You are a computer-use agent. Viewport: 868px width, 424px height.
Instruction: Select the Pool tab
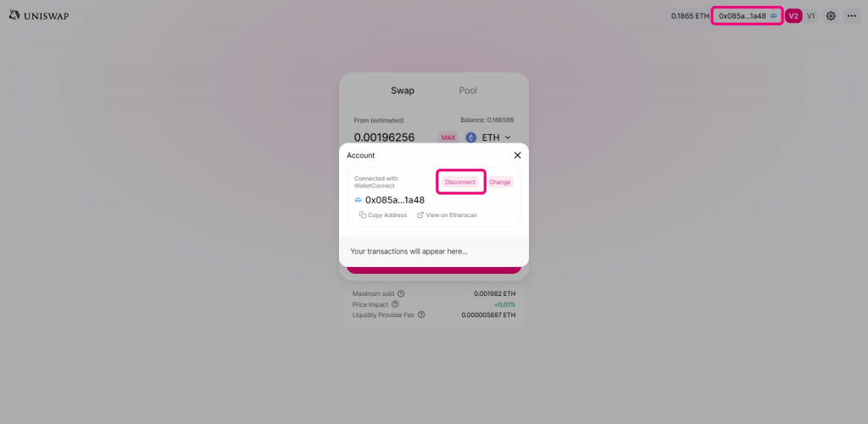(468, 91)
